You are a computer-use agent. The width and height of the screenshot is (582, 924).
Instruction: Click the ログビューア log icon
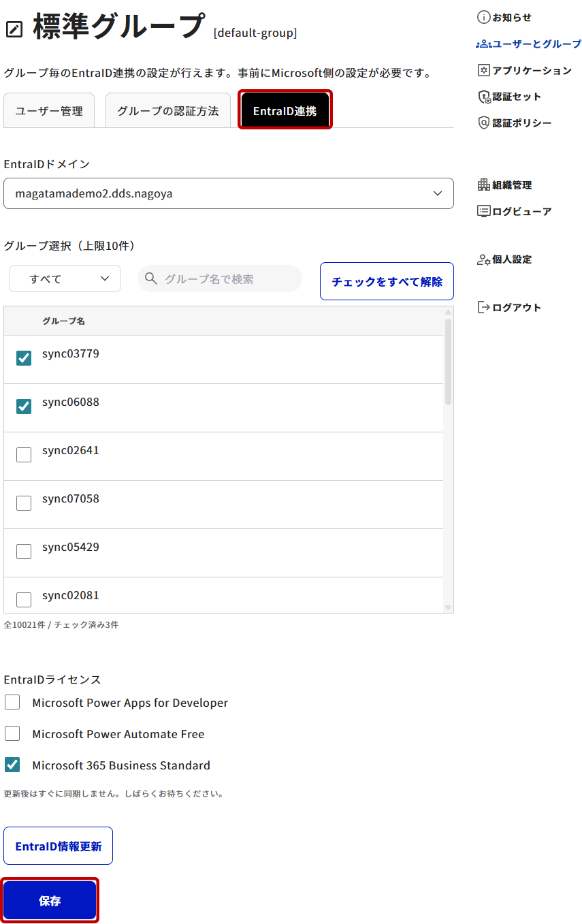tap(484, 211)
